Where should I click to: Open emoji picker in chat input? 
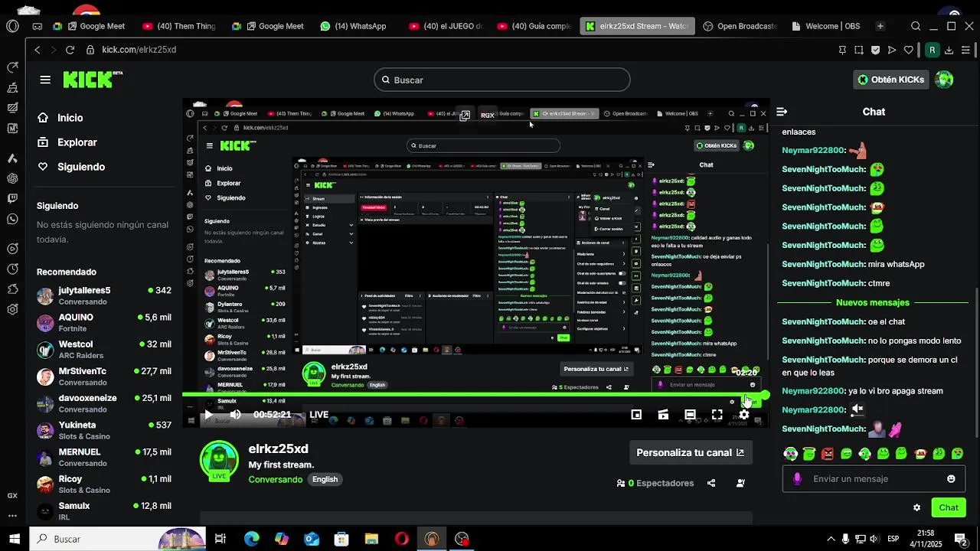click(951, 479)
